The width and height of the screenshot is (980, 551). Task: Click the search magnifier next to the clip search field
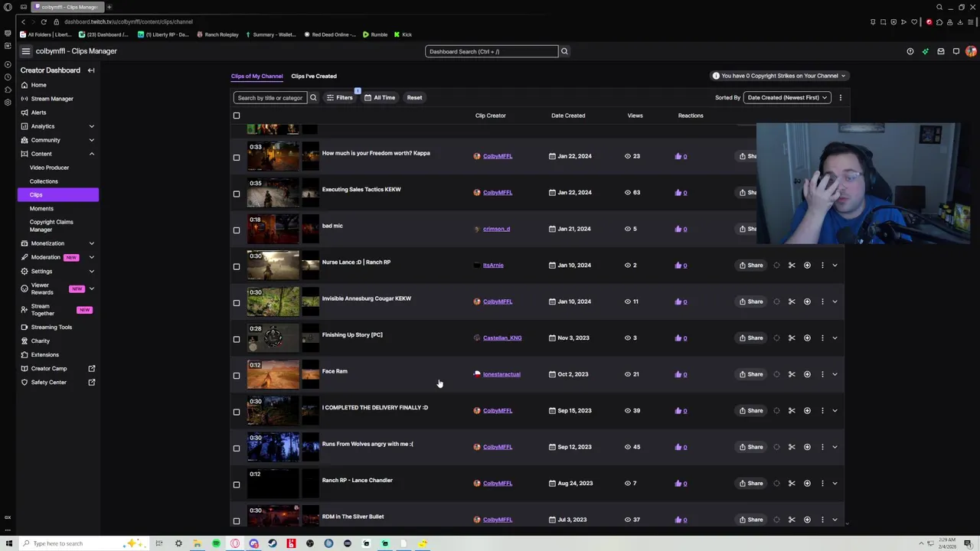click(313, 97)
